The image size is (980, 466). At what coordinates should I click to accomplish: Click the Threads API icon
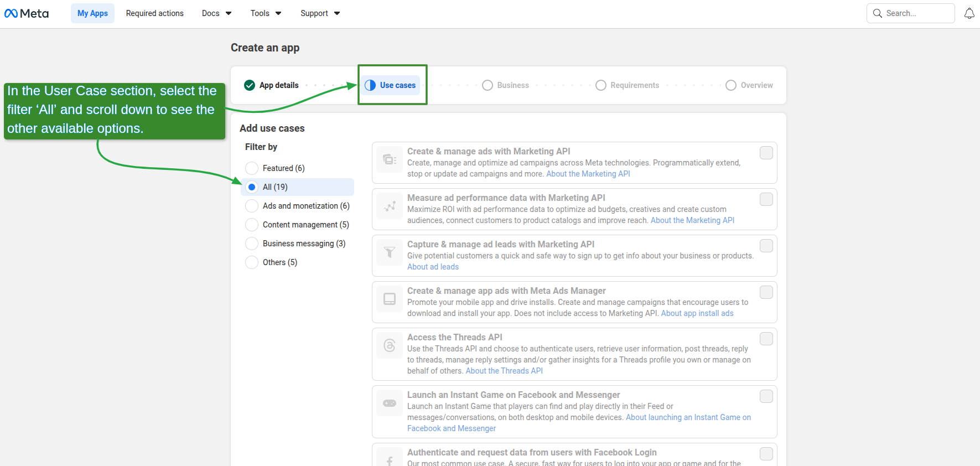point(390,346)
